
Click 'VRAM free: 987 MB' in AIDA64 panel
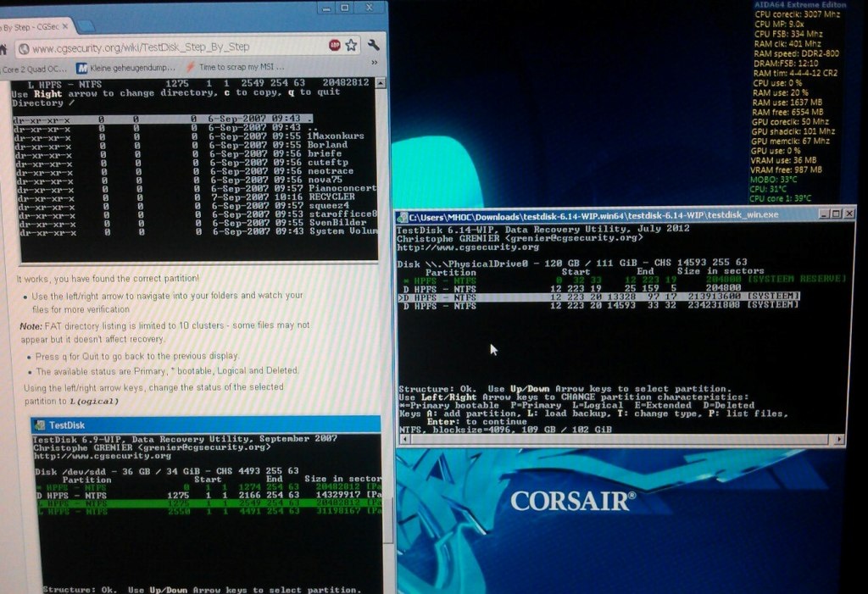pyautogui.click(x=786, y=170)
